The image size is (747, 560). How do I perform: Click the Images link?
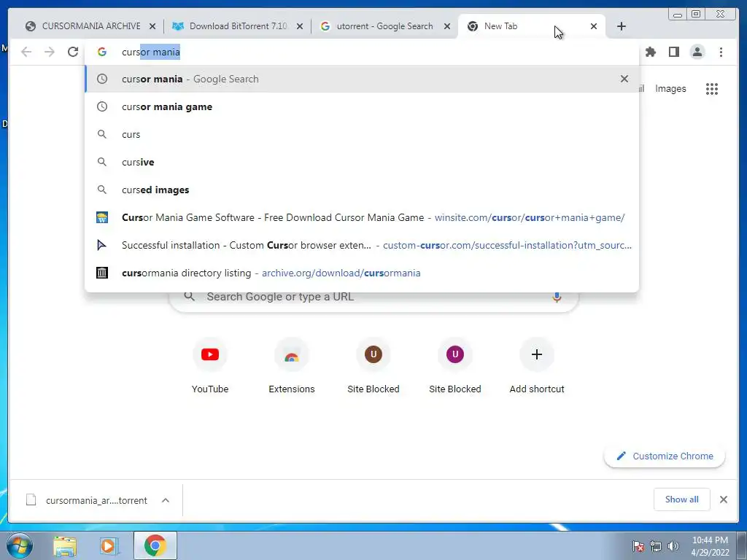pyautogui.click(x=670, y=88)
